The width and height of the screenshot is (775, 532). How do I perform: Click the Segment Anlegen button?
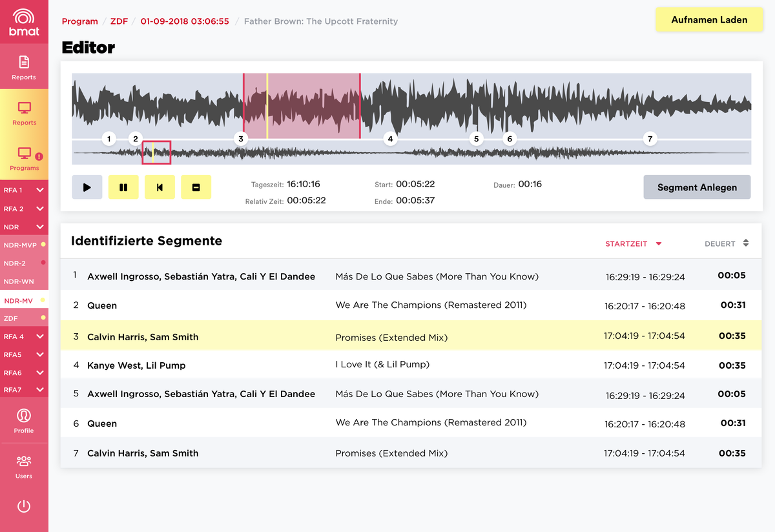pyautogui.click(x=696, y=187)
